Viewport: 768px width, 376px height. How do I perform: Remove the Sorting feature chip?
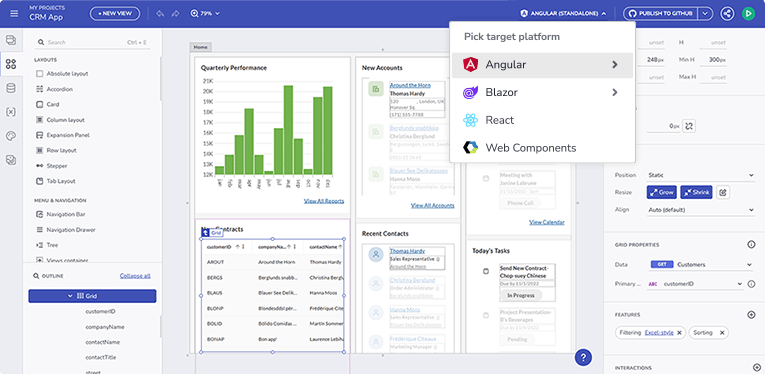[x=722, y=333]
